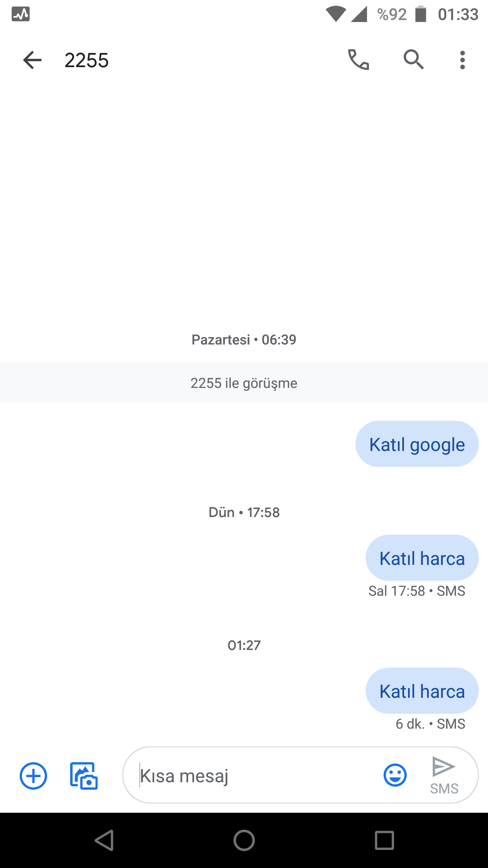Screen dimensions: 488x868
Task: Open the gallery and camera picker
Action: 84,776
